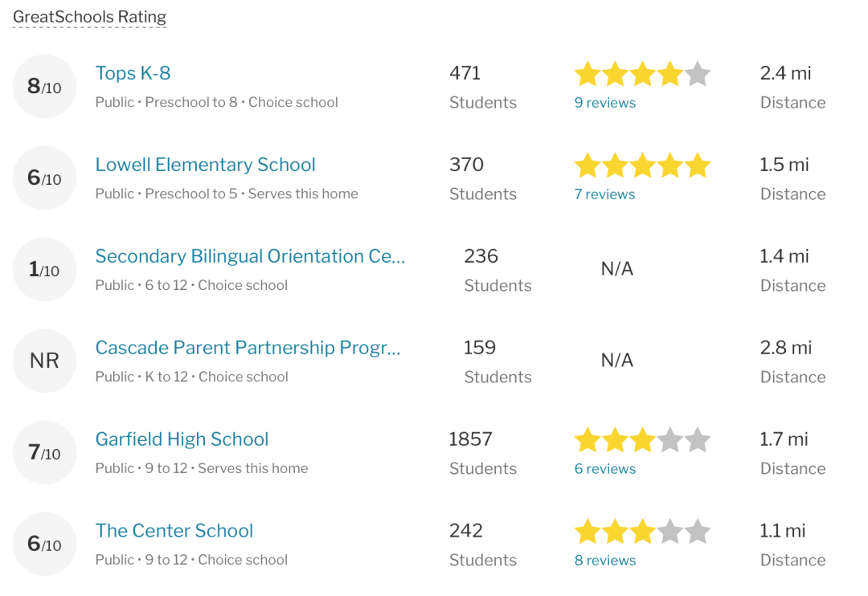View 7 reviews for Lowell Elementary
Screen dimensions: 868x596
(604, 194)
